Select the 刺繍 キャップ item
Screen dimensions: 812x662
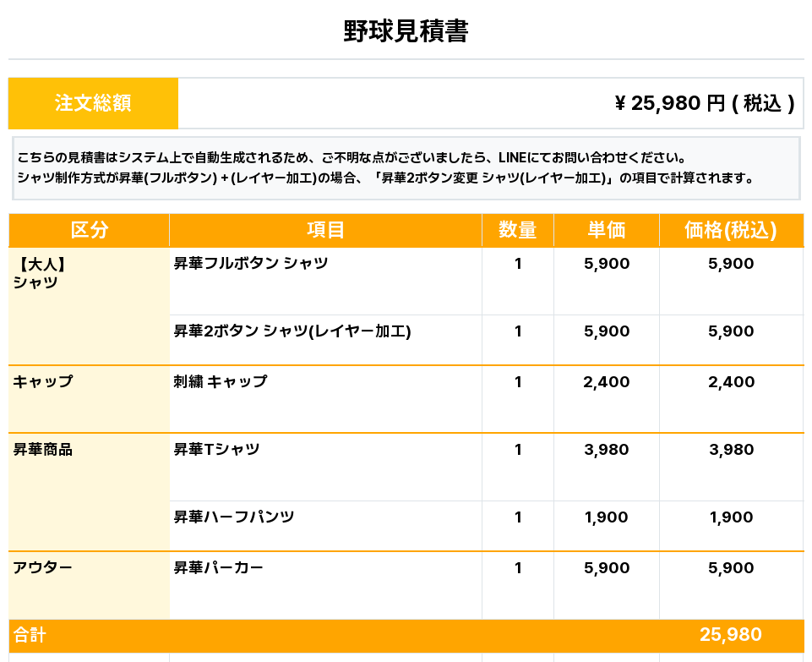[221, 382]
